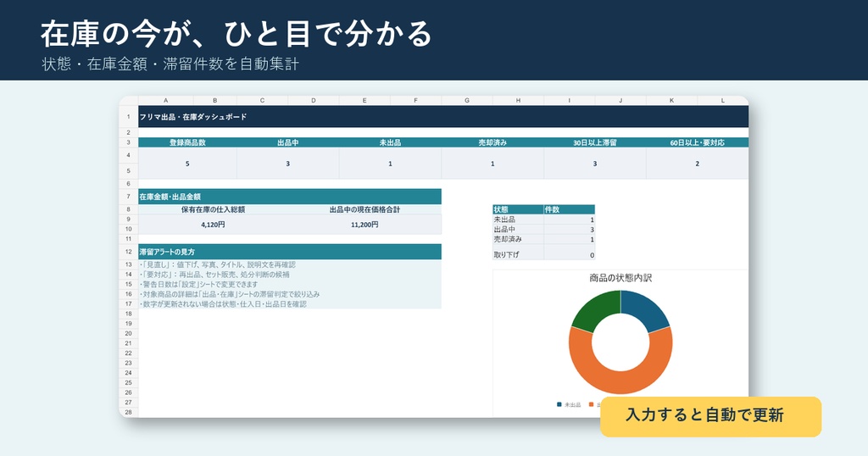The image size is (868, 456).
Task: Click the 滞留アラートの見方 section header
Action: pos(290,252)
